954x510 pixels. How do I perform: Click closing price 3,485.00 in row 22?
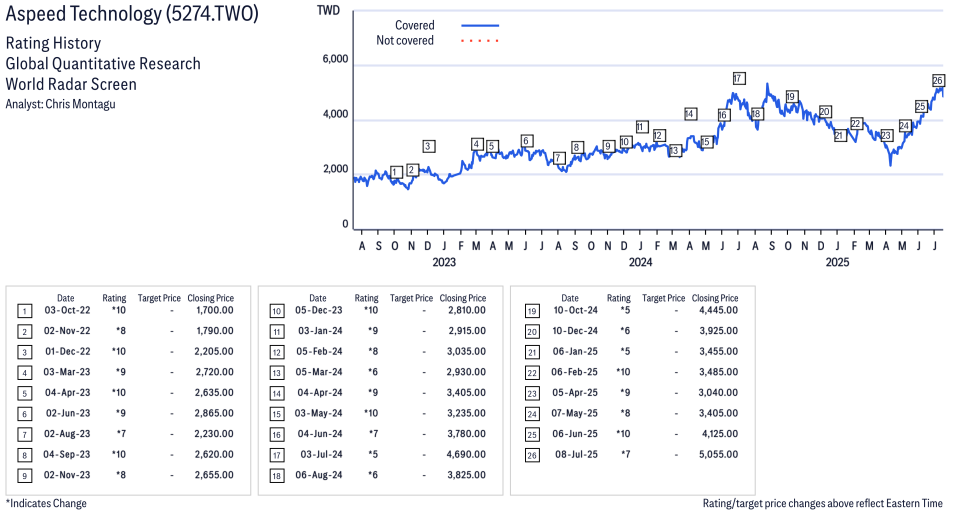tap(719, 372)
